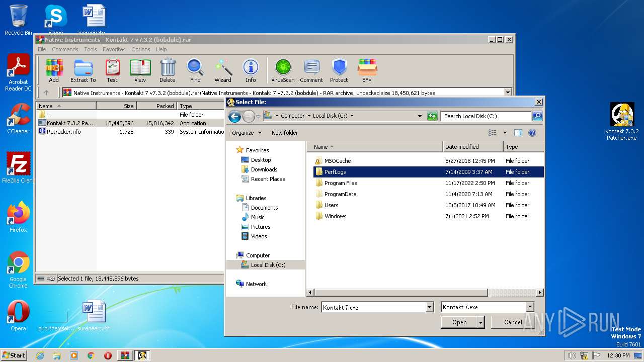Select the Program Files folder
This screenshot has height=362, width=644.
[x=428, y=183]
